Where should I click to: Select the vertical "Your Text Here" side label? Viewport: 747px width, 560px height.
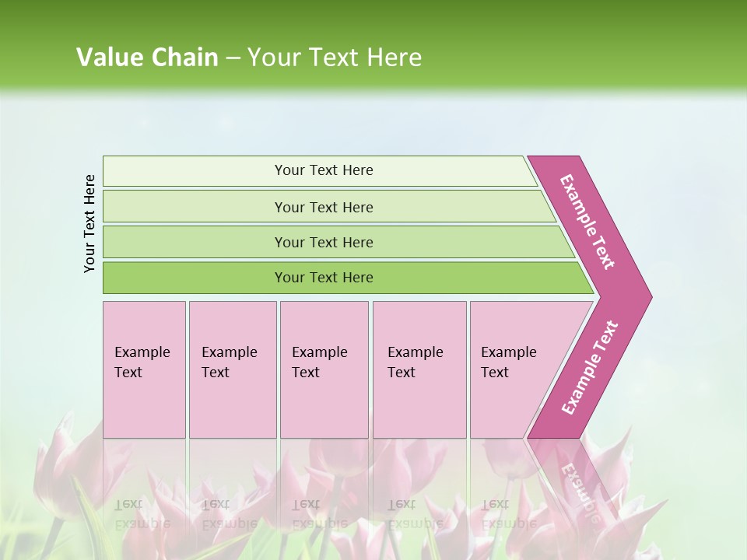click(x=89, y=224)
